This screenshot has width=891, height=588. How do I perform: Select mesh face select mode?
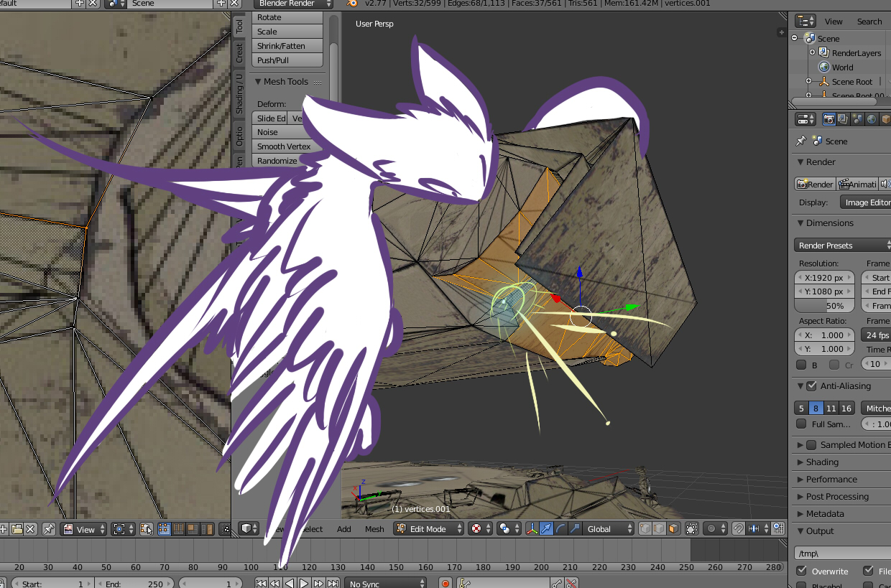pos(673,529)
